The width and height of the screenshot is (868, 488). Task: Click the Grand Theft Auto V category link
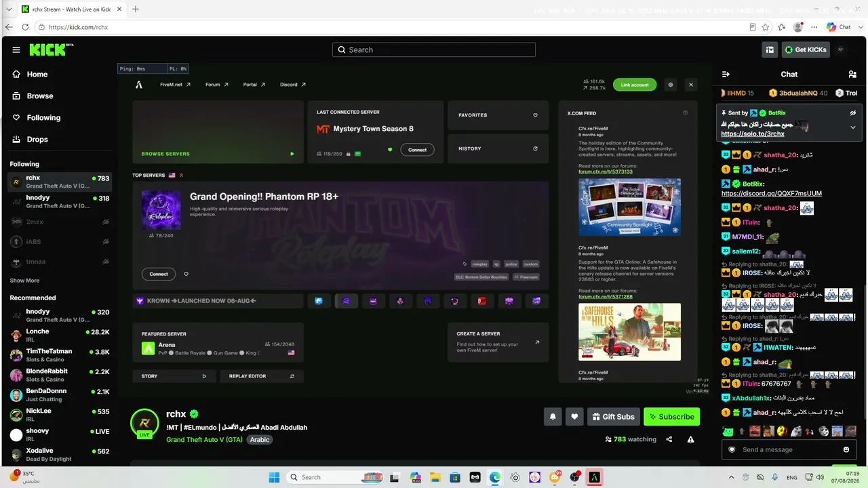[204, 439]
